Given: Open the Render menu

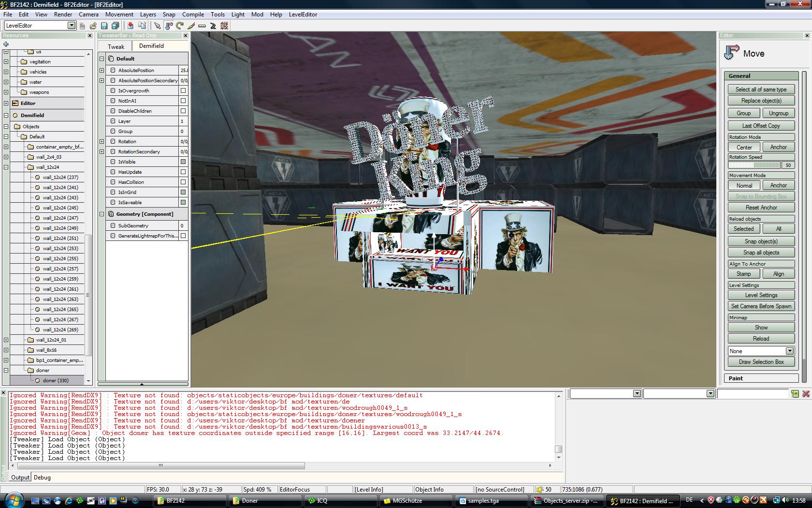Looking at the screenshot, I should (63, 14).
